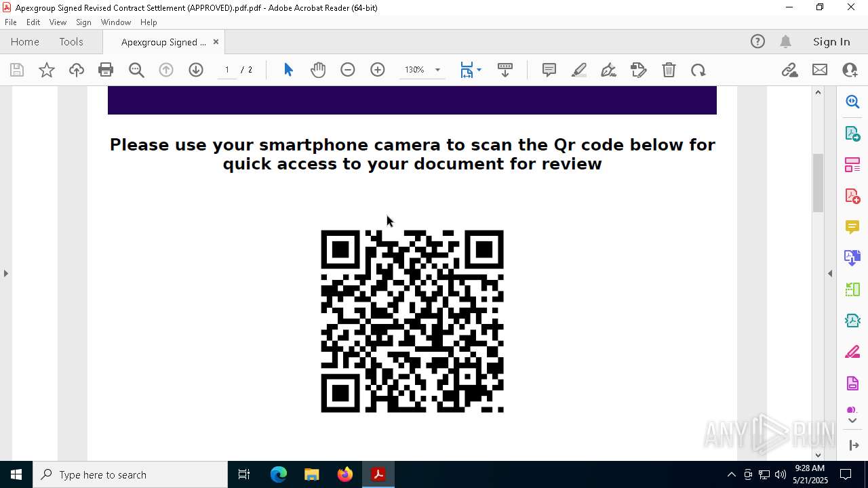Open the Create PDF tool in the right pane
Viewport: 868px width, 488px height.
852,196
